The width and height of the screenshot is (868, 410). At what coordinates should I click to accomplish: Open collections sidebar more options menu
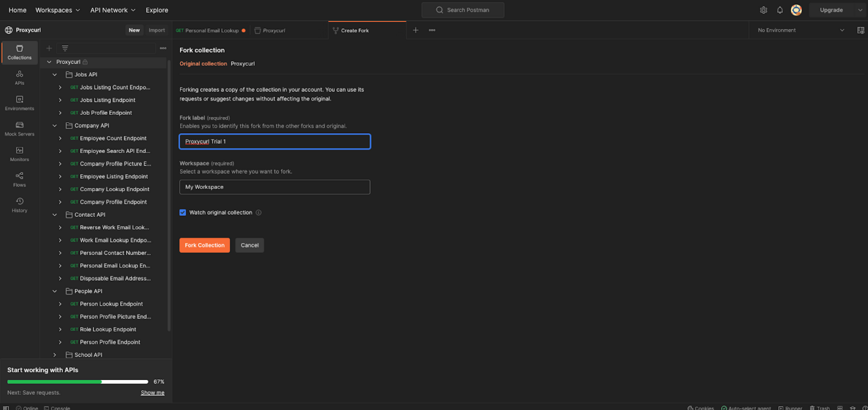tap(163, 48)
